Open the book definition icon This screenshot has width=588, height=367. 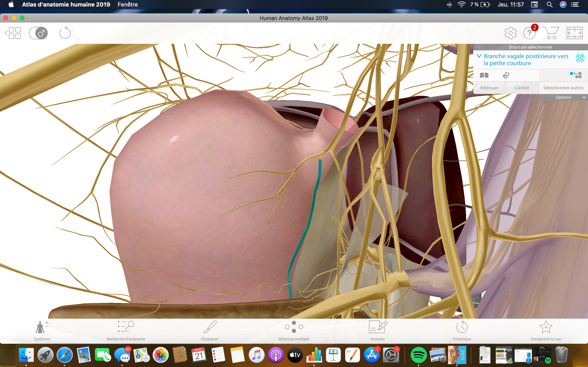pyautogui.click(x=484, y=75)
